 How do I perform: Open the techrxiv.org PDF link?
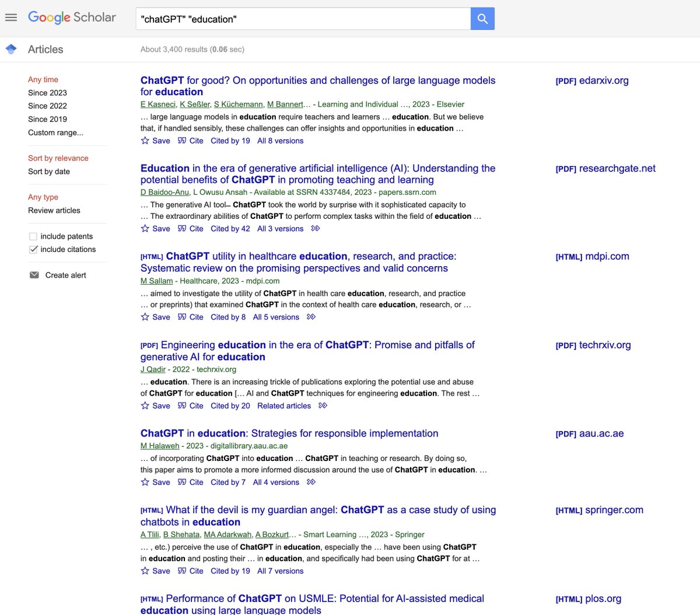tap(593, 345)
